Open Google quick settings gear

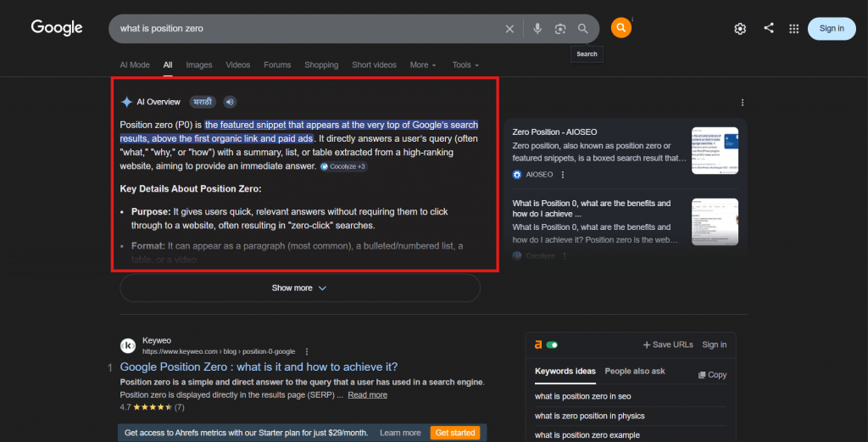[x=740, y=29]
